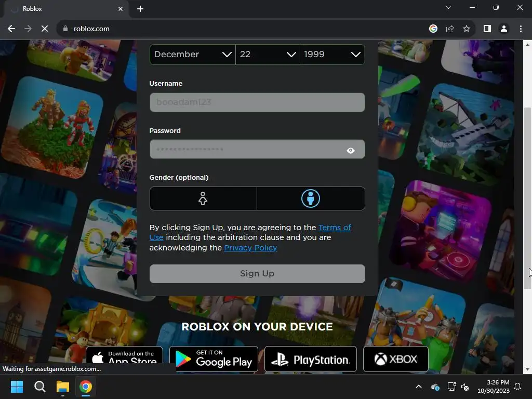Open the birth day dropdown showing 22
The image size is (532, 399).
[268, 54]
